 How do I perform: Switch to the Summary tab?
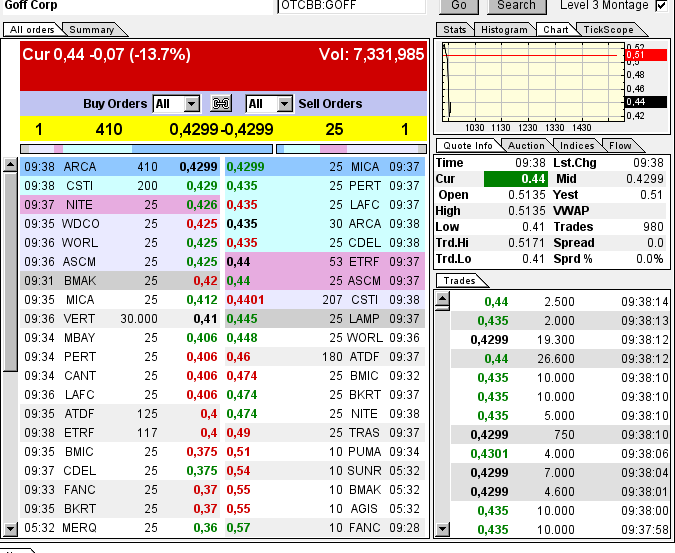92,30
